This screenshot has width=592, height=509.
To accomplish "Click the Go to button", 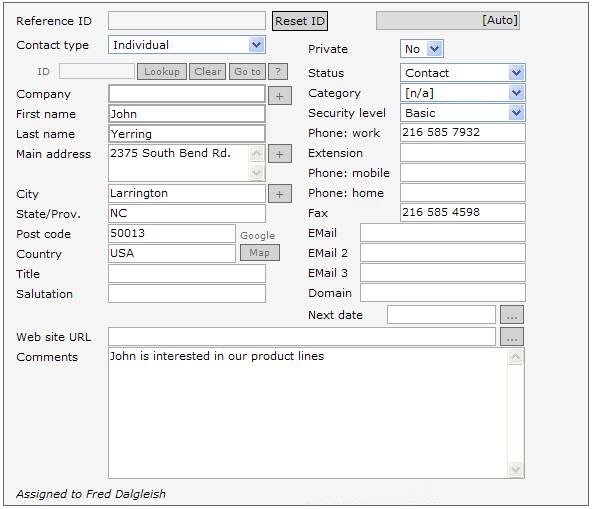I will (247, 71).
